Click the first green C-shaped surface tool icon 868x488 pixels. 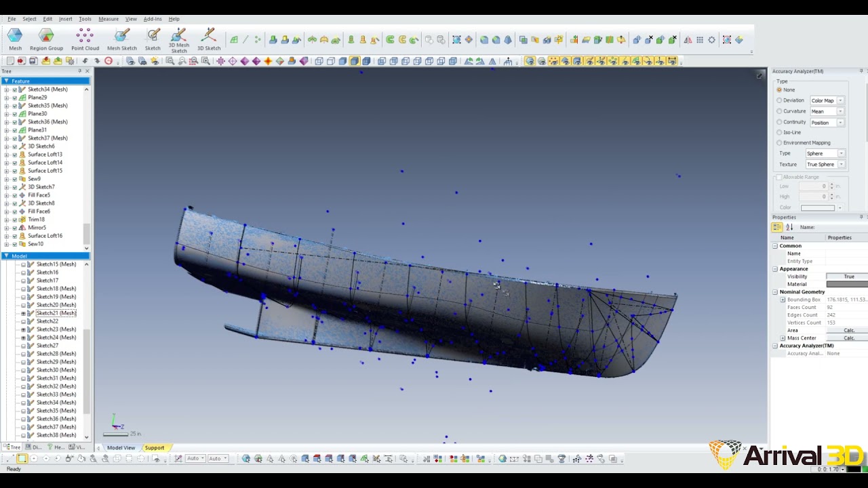[x=390, y=40]
